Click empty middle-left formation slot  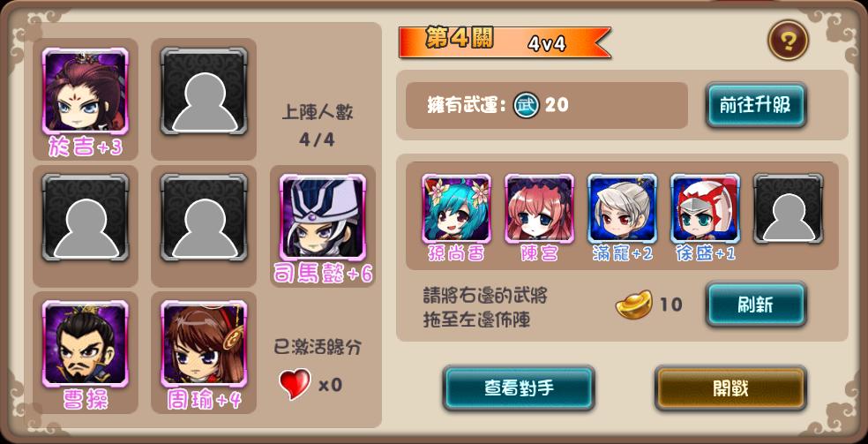coord(86,217)
